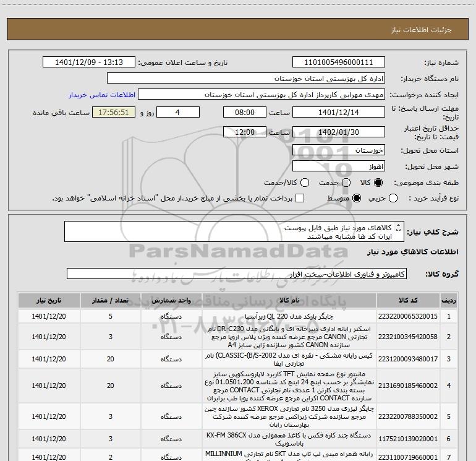This screenshot has height=461, width=476.
Task: Click the request creator field مهدی مهرابی
Action: coord(261,95)
